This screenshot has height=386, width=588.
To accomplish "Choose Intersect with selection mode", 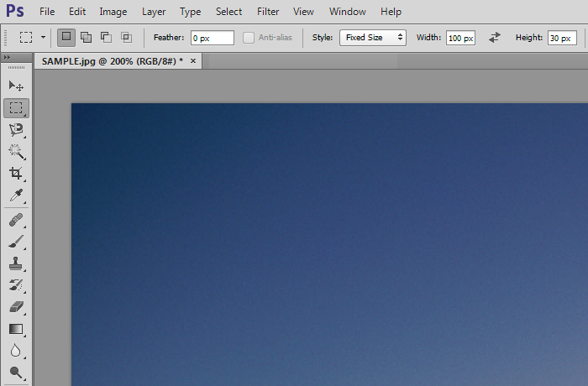I will [x=126, y=38].
